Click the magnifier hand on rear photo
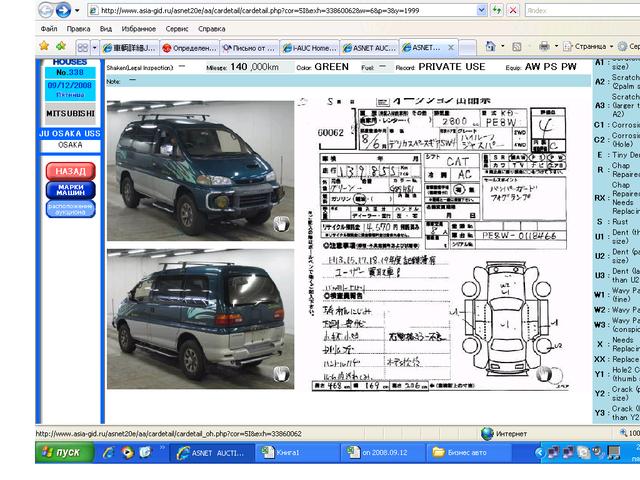Image resolution: width=640 pixels, height=480 pixels. [x=282, y=373]
